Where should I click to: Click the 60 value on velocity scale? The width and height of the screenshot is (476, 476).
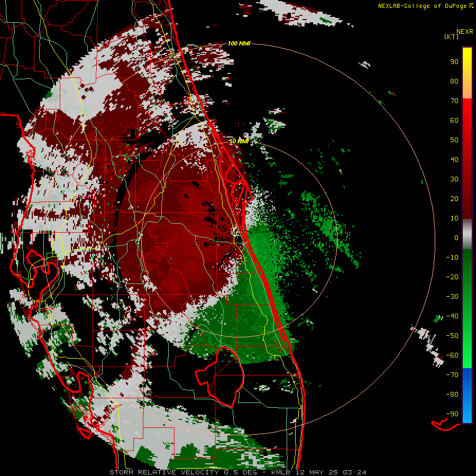[x=454, y=120]
